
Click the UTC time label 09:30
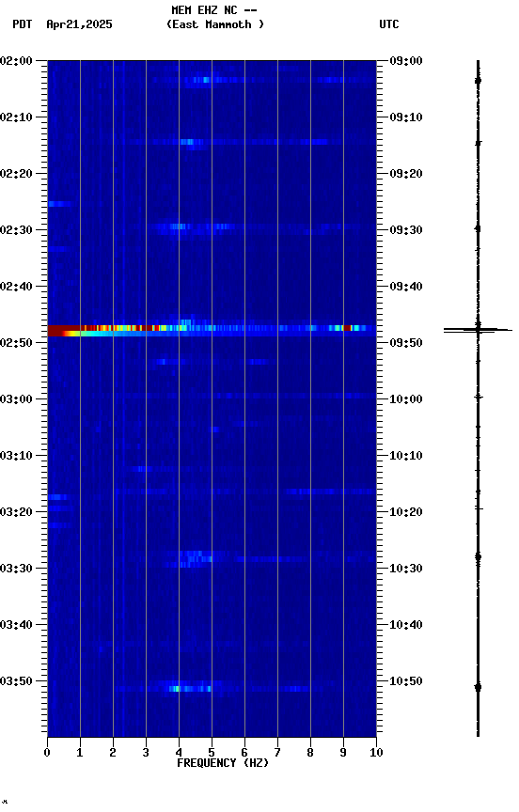pos(406,230)
